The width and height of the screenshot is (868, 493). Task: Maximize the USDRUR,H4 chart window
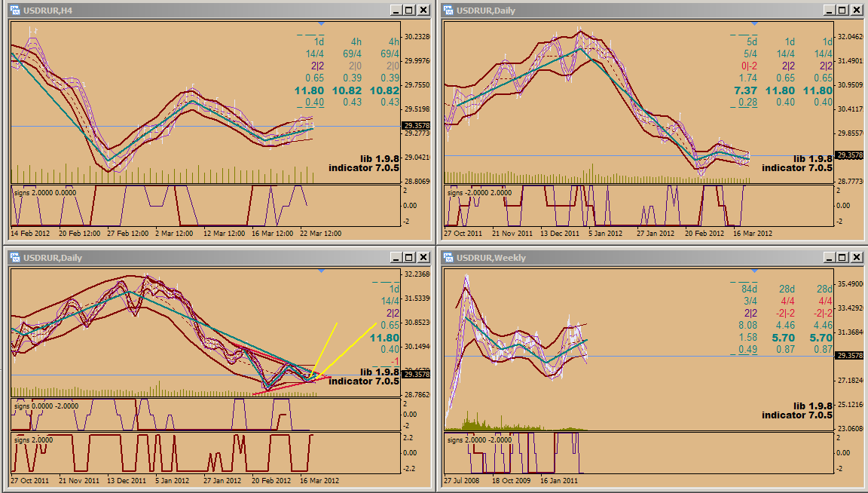coord(409,10)
